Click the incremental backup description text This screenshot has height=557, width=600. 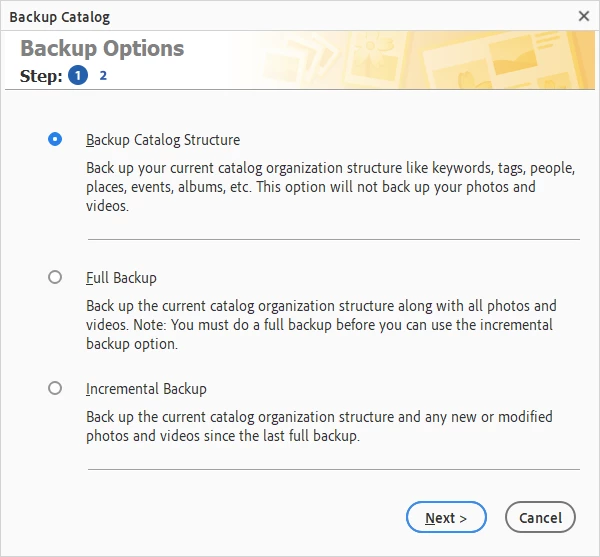click(x=319, y=426)
